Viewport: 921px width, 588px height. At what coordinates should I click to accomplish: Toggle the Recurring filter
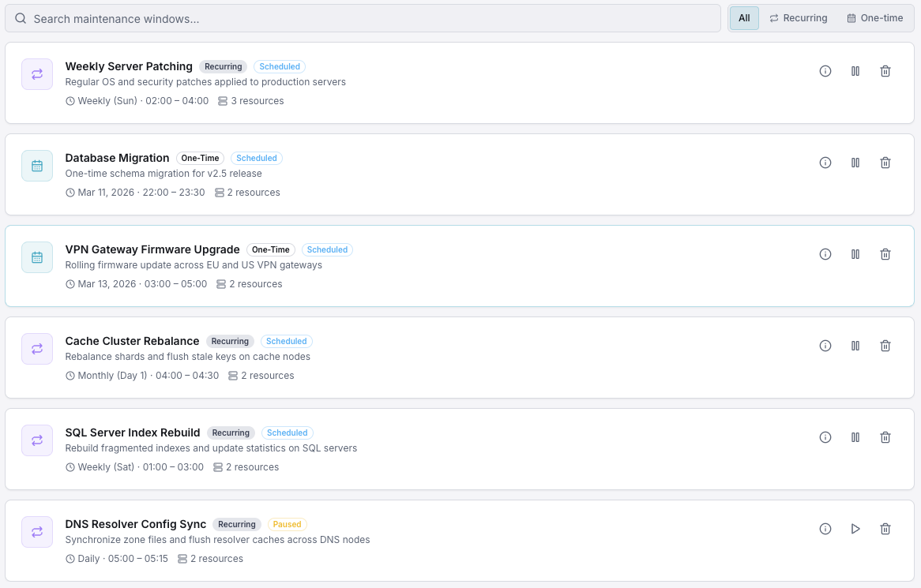pyautogui.click(x=798, y=17)
